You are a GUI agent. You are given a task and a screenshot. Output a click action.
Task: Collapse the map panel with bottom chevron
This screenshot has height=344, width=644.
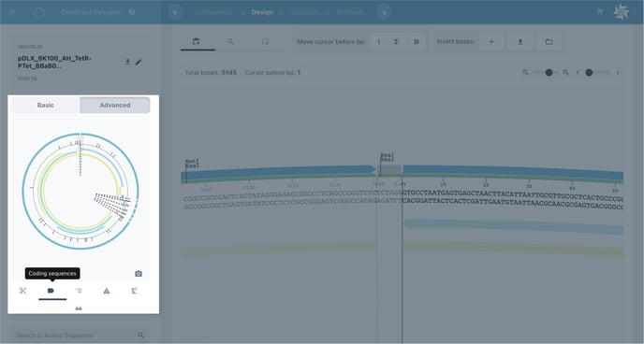pyautogui.click(x=79, y=308)
